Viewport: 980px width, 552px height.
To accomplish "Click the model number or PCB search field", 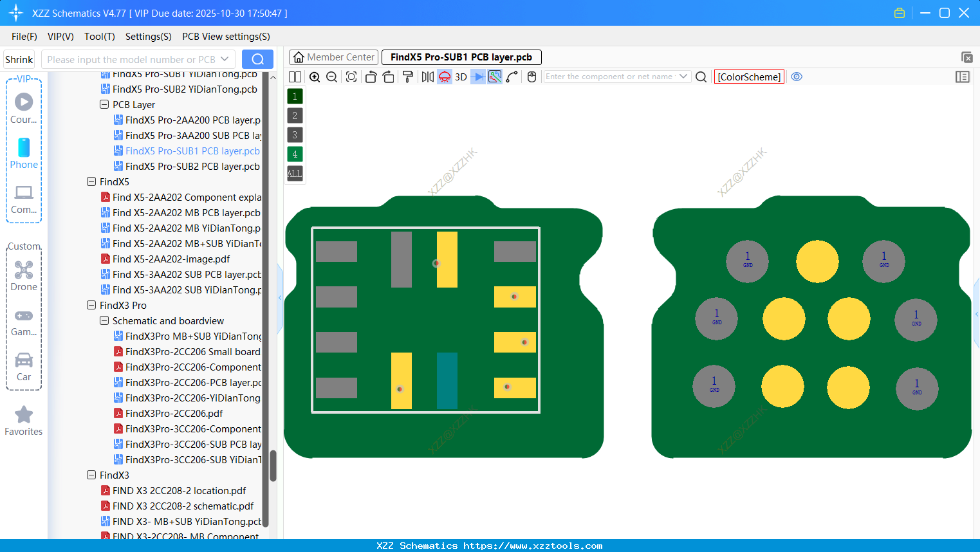I will (138, 59).
